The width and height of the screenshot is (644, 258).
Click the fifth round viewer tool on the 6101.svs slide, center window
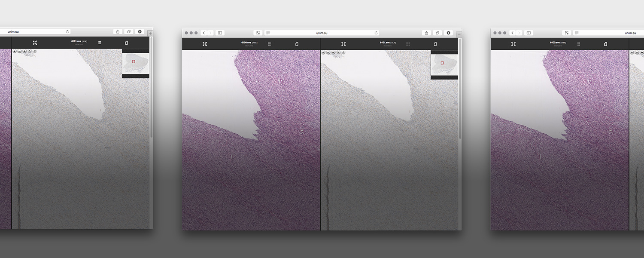[x=343, y=52]
